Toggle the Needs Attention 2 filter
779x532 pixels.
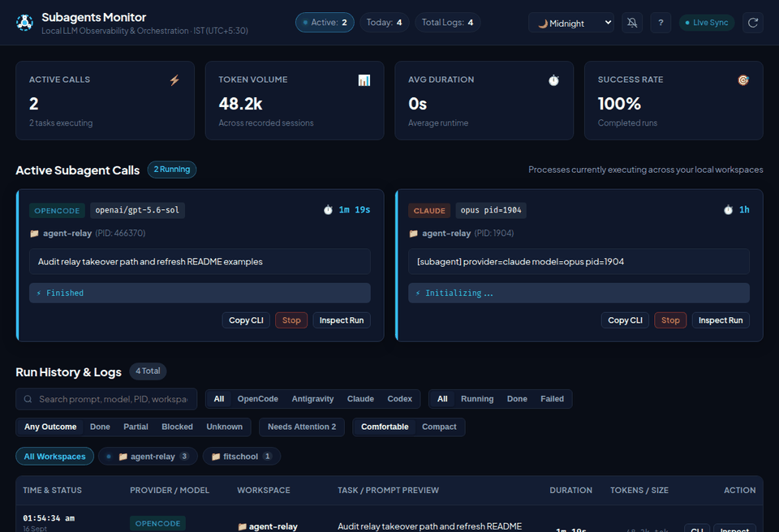pyautogui.click(x=302, y=427)
